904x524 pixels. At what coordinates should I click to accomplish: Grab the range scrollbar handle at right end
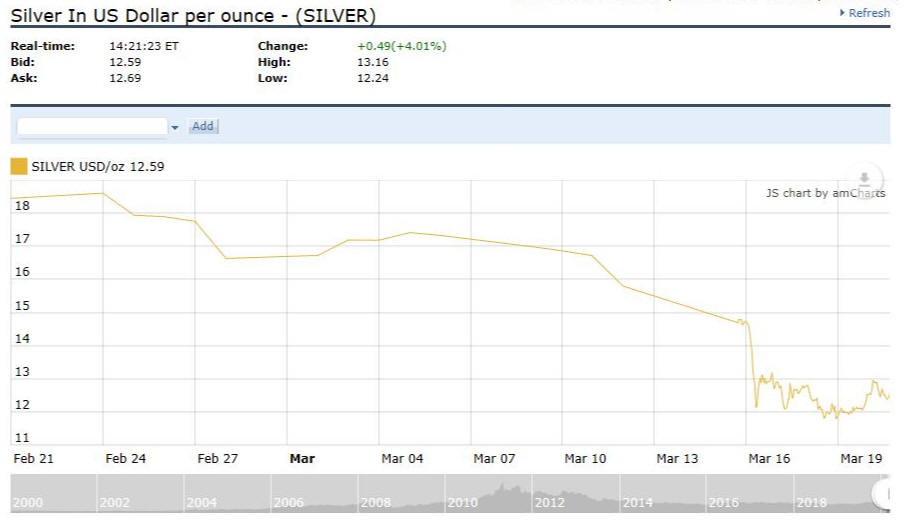(883, 494)
